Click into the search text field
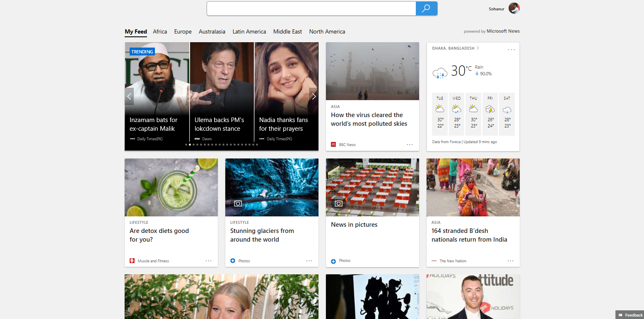Screen dimensions: 644x319 click(311, 9)
